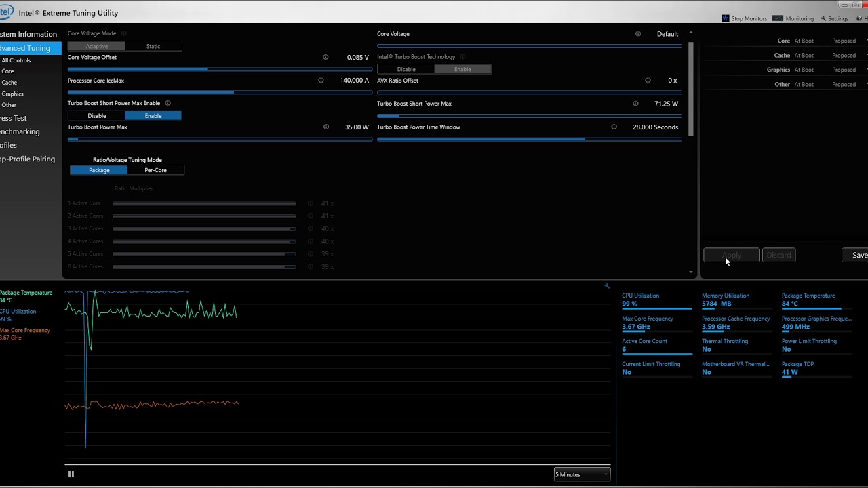Click the Package TDP monitor tile
The image size is (868, 488).
[817, 369]
